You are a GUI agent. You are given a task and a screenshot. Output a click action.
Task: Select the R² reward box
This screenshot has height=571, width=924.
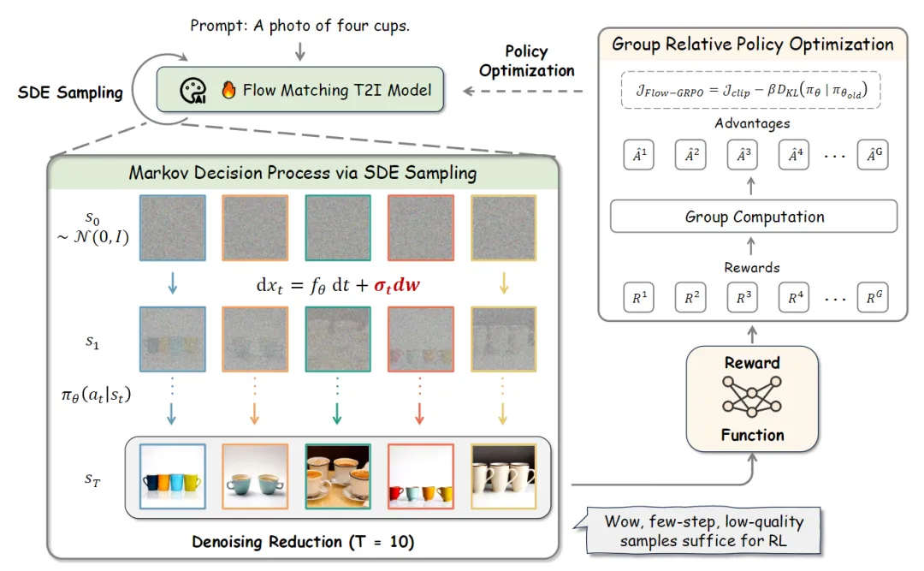click(x=690, y=297)
